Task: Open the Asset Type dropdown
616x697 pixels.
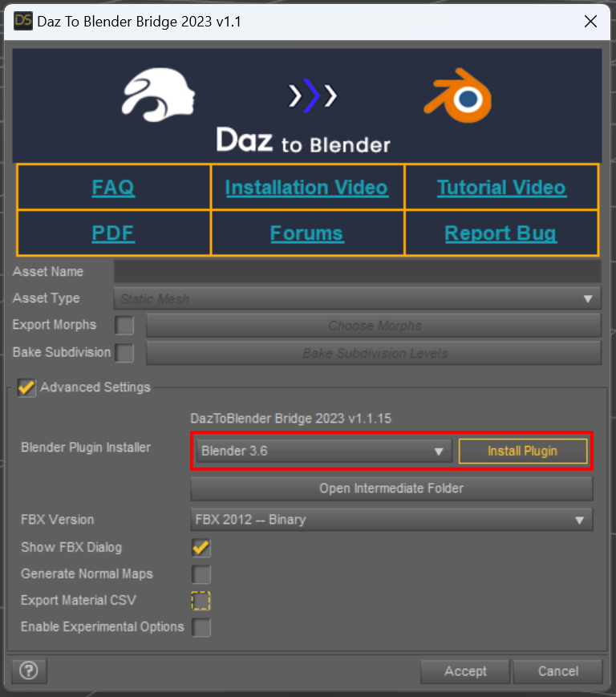Action: 357,299
